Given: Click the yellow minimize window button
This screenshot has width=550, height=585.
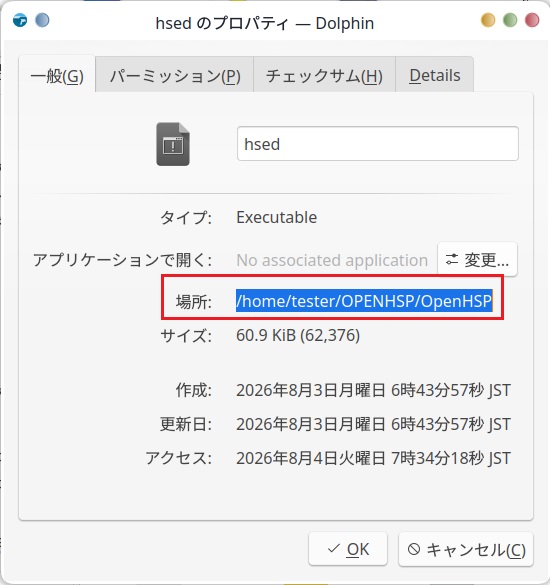Looking at the screenshot, I should point(488,20).
